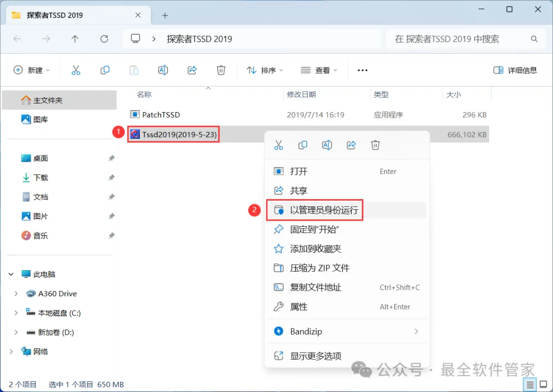553x392 pixels.
Task: Expand the 网络 node
Action: [x=11, y=352]
